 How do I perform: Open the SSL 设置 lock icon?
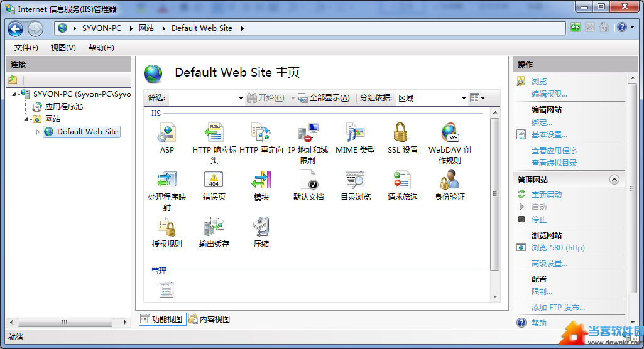click(x=402, y=133)
